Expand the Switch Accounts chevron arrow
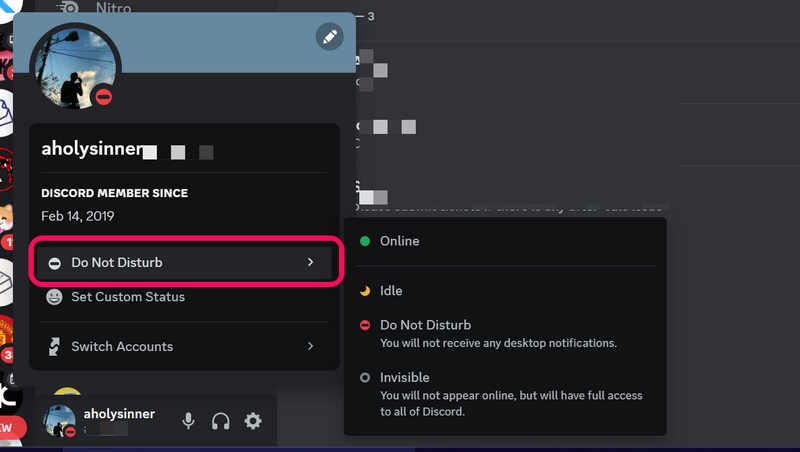The image size is (800, 452). (310, 347)
